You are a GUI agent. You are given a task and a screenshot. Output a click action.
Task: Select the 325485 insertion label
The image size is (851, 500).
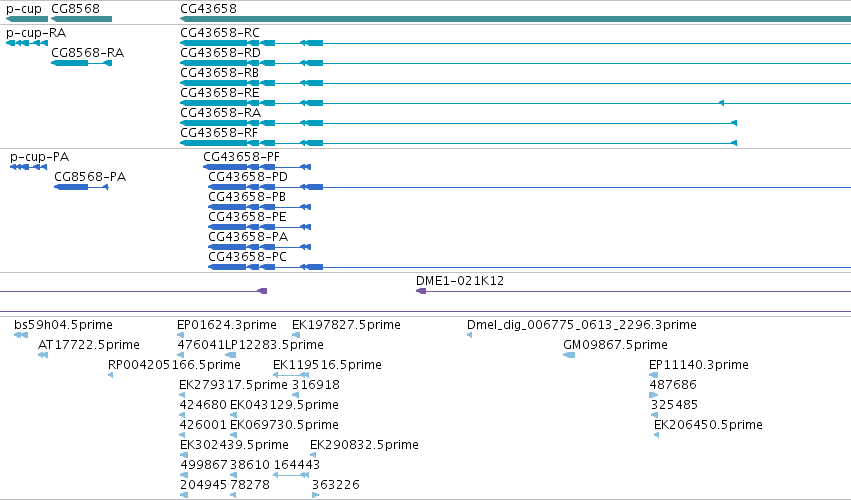click(x=674, y=405)
